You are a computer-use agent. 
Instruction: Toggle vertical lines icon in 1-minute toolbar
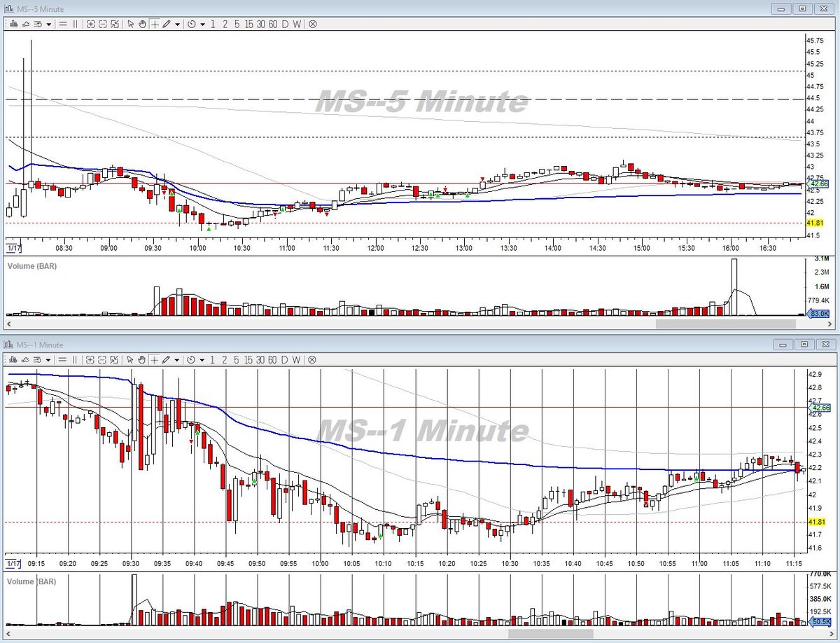75,359
